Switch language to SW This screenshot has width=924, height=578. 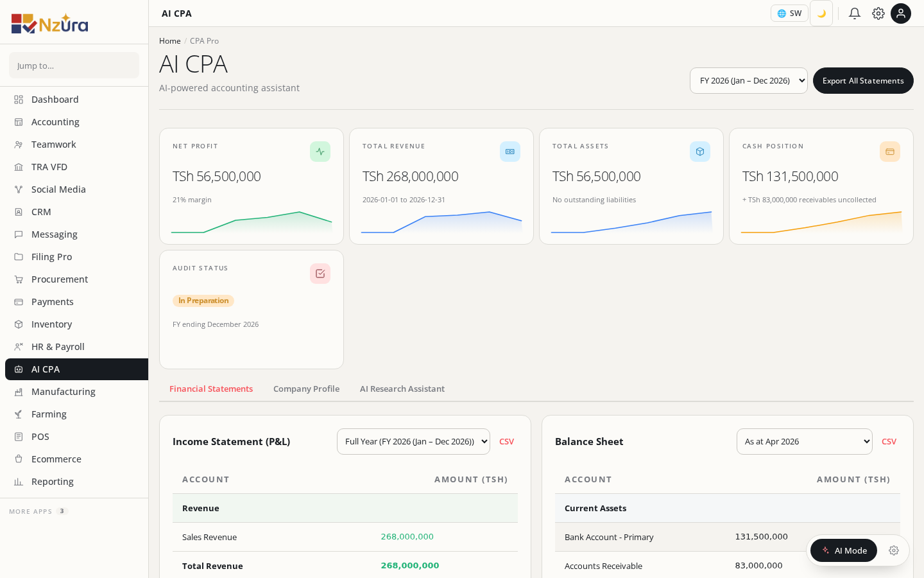coord(789,13)
